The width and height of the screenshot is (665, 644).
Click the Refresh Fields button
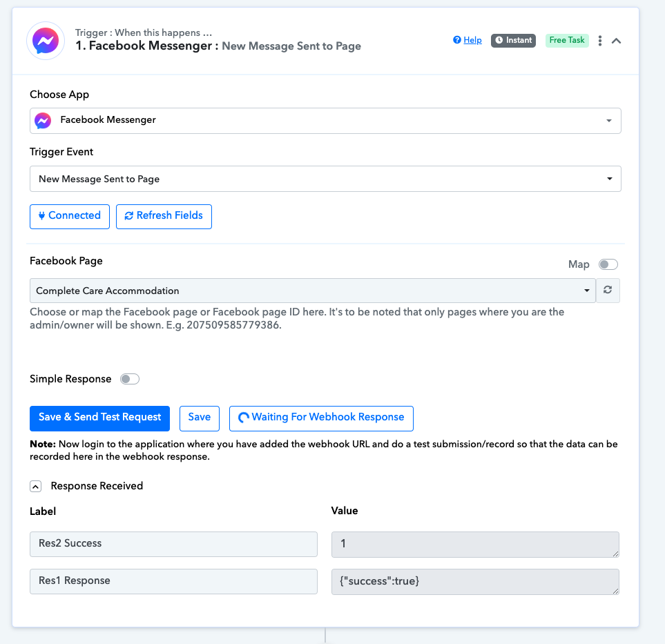[164, 216]
